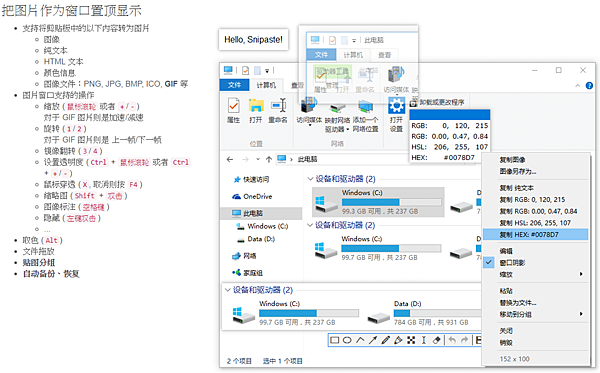Viewport: 600px width, 373px height.
Task: Click the forward navigation arrow
Action: coord(246,159)
